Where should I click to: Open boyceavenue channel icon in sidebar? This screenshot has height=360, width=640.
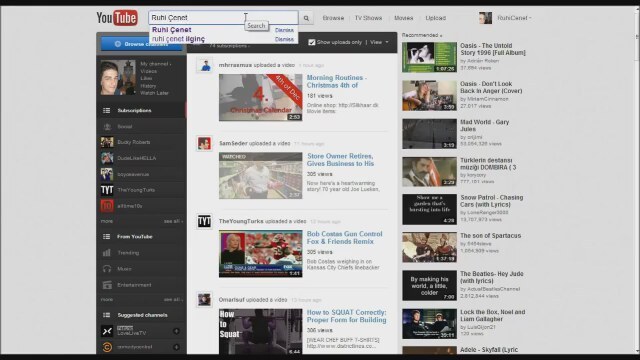click(x=107, y=174)
